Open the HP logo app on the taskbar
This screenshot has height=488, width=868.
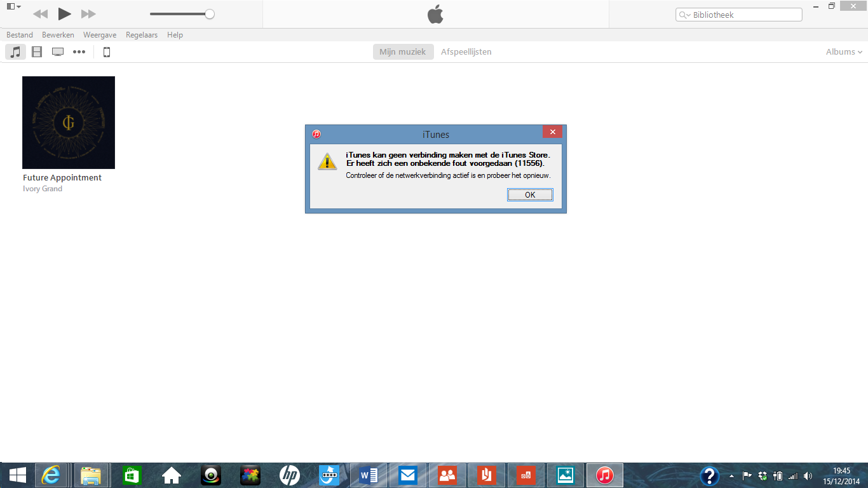290,475
